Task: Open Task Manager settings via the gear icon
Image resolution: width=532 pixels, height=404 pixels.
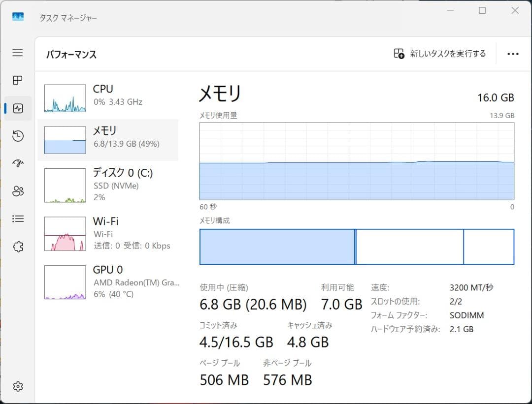Action: point(17,387)
